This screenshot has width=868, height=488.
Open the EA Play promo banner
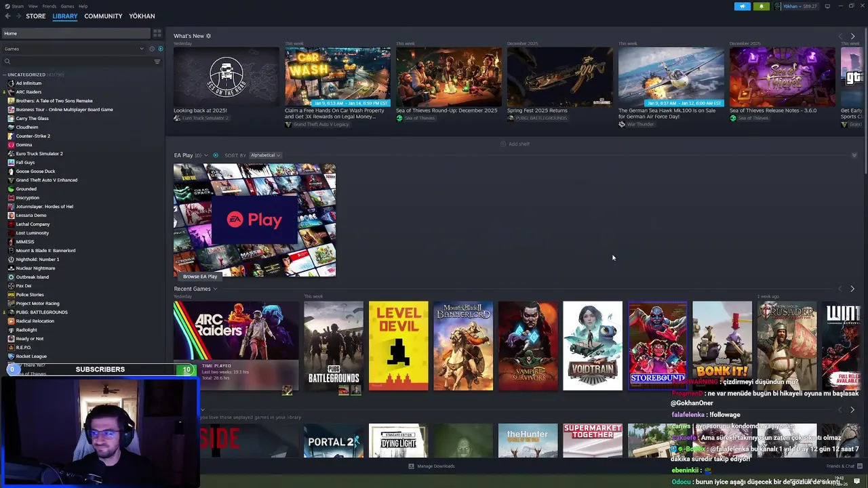pyautogui.click(x=254, y=220)
